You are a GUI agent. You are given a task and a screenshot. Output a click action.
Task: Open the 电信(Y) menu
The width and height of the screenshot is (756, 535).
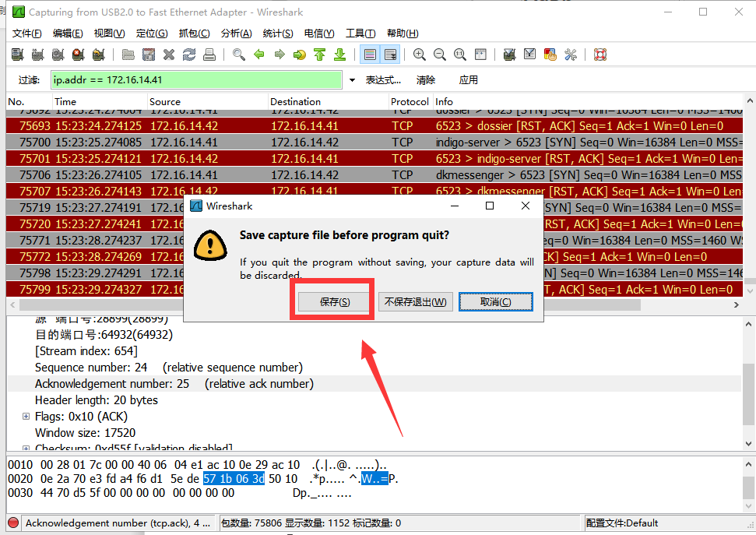(319, 33)
